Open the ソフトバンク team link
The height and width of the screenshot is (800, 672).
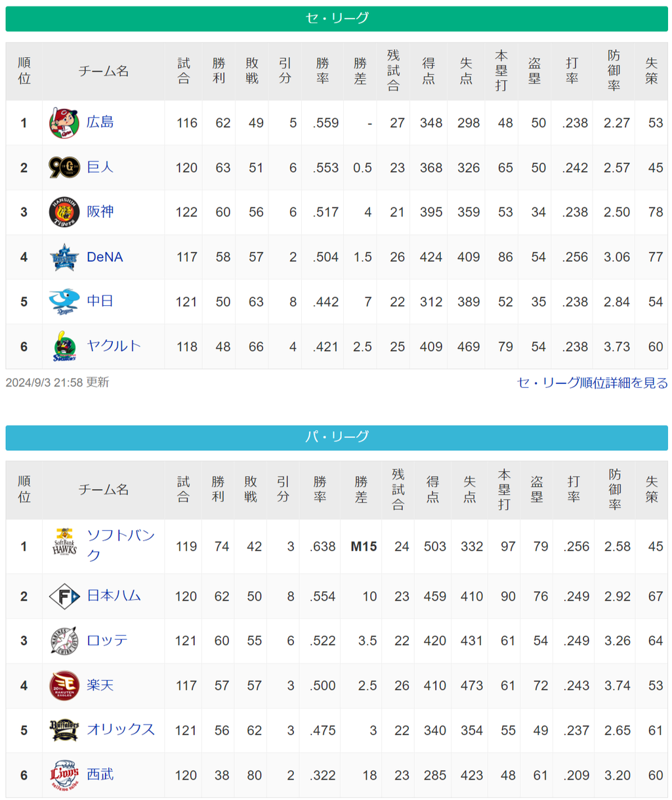coord(121,545)
